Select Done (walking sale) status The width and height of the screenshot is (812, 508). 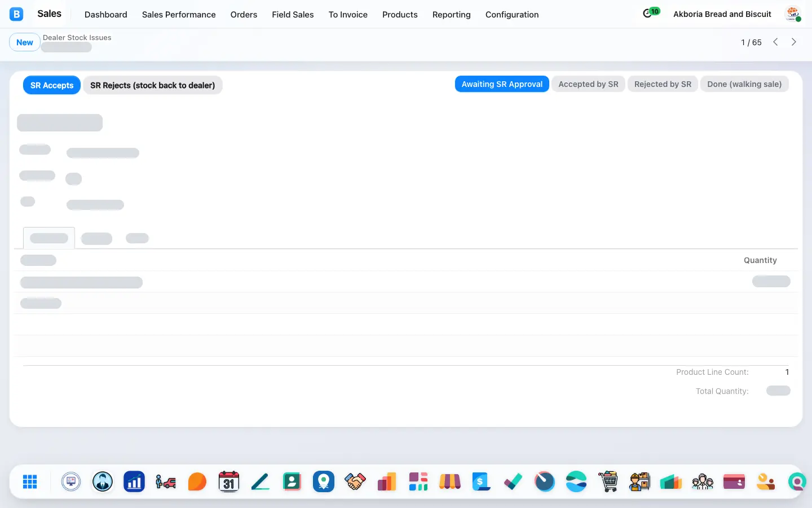point(744,84)
